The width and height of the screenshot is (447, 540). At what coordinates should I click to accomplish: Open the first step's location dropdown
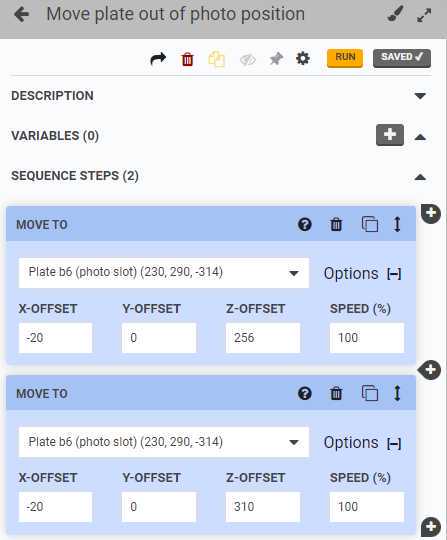point(164,273)
